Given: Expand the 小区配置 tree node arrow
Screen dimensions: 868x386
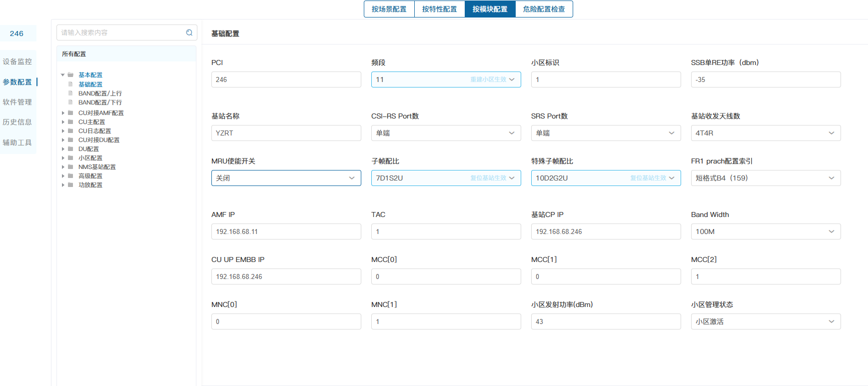Looking at the screenshot, I should (x=63, y=158).
